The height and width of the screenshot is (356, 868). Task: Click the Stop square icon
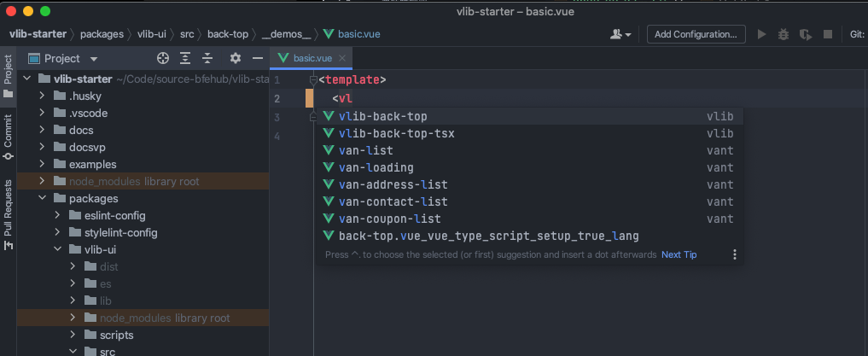click(828, 34)
